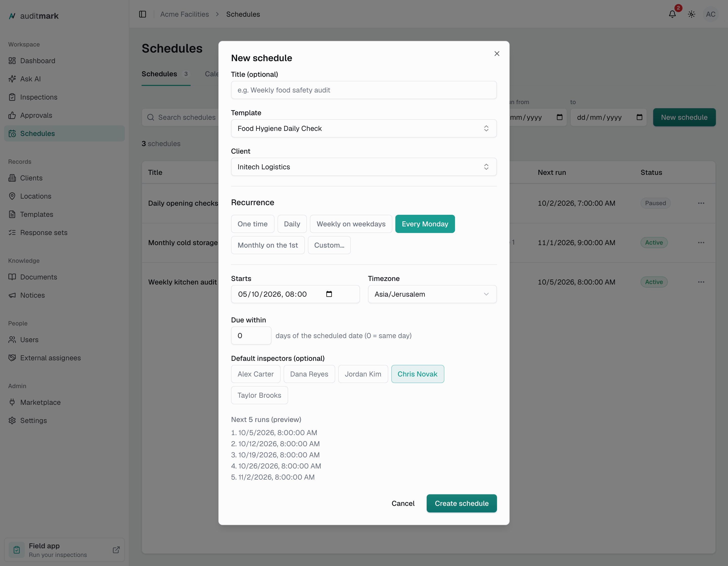
Task: Select the Schedules tab
Action: (166, 74)
